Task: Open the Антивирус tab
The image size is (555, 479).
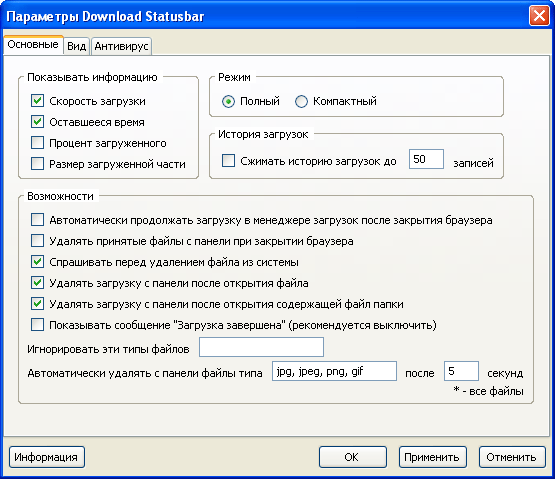Action: pos(121,46)
